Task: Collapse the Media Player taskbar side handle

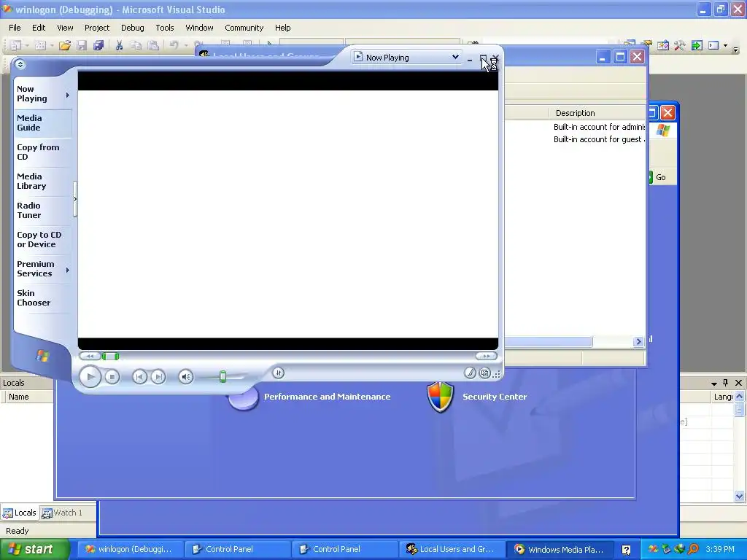Action: (75, 199)
